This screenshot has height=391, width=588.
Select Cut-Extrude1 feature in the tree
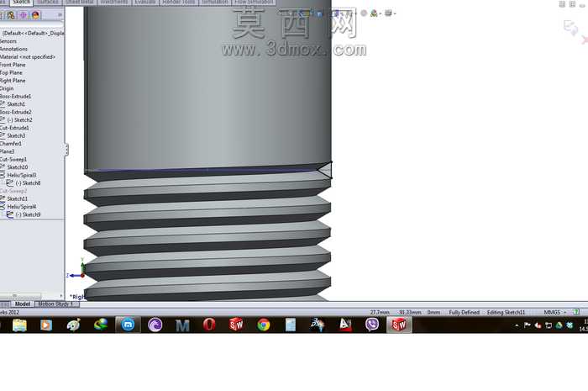tap(14, 128)
